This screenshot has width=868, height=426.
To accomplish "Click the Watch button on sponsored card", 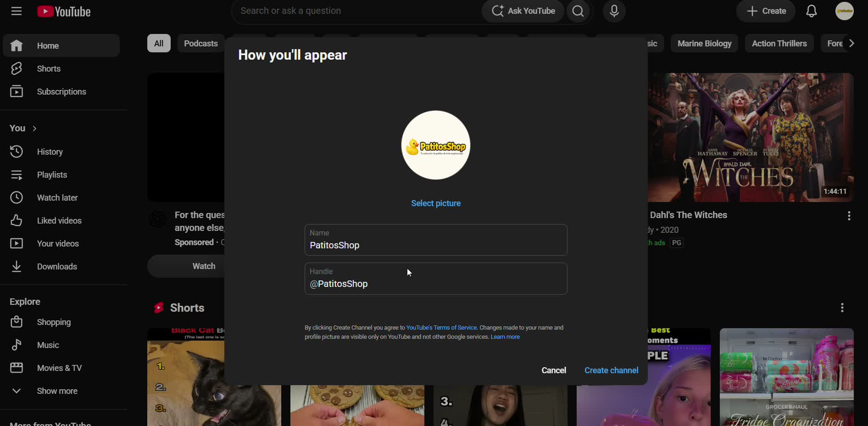I will pyautogui.click(x=204, y=266).
